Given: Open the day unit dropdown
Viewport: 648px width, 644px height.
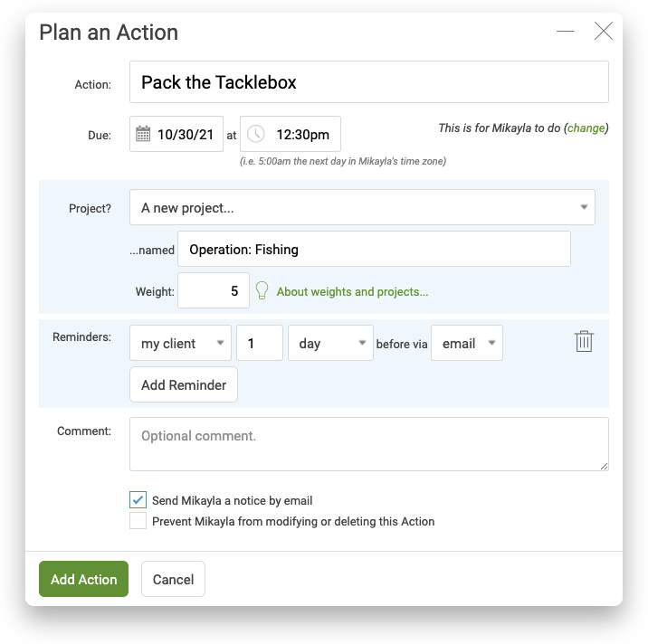Looking at the screenshot, I should coord(330,343).
